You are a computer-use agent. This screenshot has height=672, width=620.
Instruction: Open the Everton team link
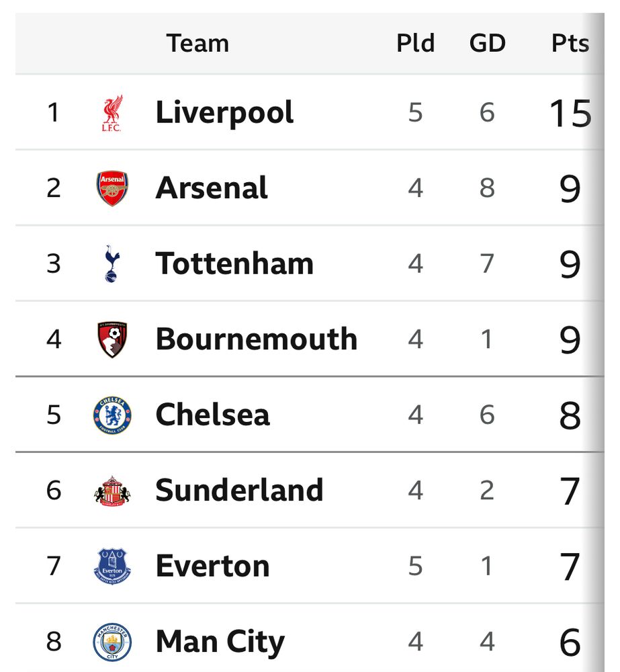pos(212,566)
